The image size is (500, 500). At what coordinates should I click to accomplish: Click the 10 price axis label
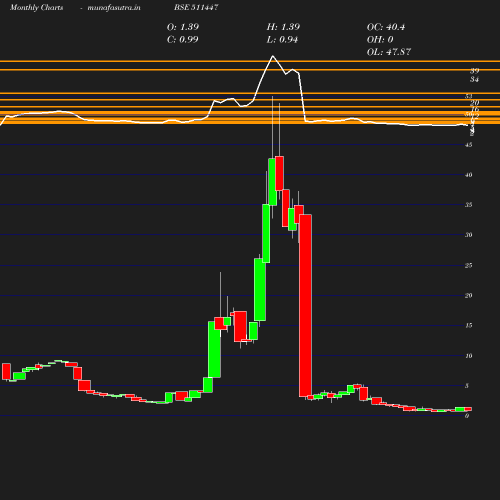click(469, 356)
